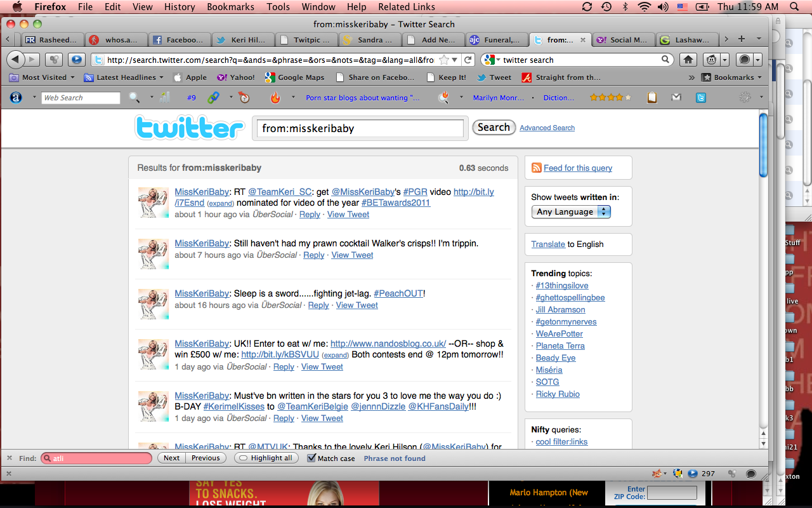Viewport: 812px width, 508px height.
Task: Click the magnifier in the browser search box
Action: pyautogui.click(x=665, y=60)
